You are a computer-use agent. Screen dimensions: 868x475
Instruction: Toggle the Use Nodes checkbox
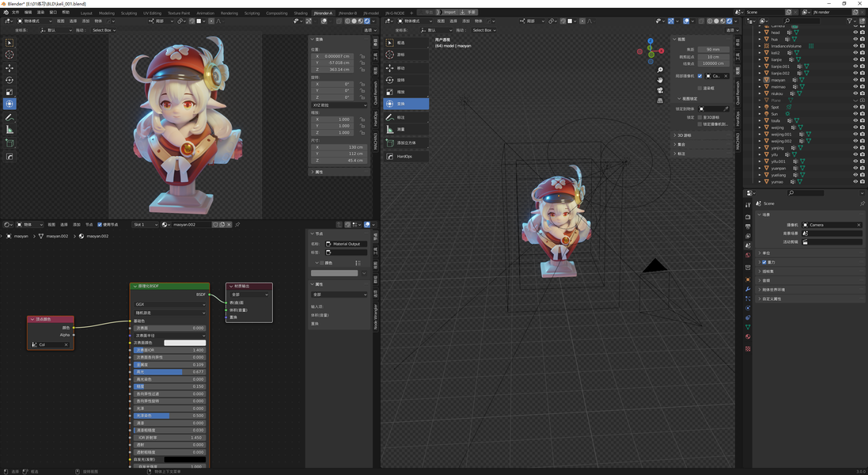click(x=100, y=225)
